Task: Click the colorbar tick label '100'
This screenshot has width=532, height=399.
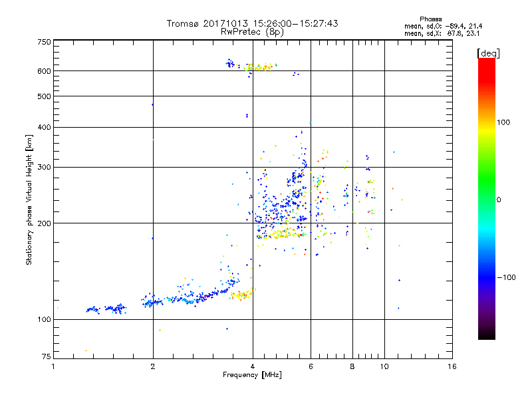Action: coord(503,122)
